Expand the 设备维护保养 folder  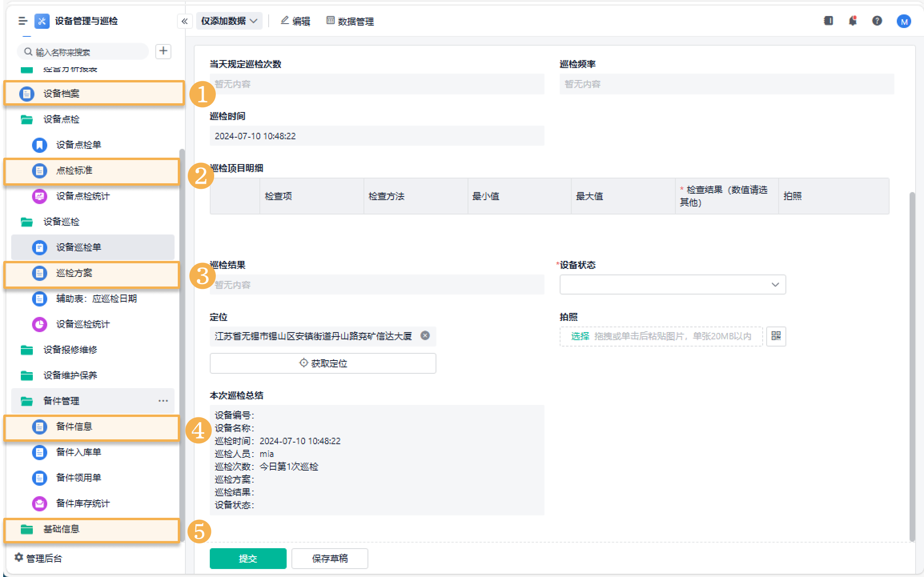coord(70,375)
